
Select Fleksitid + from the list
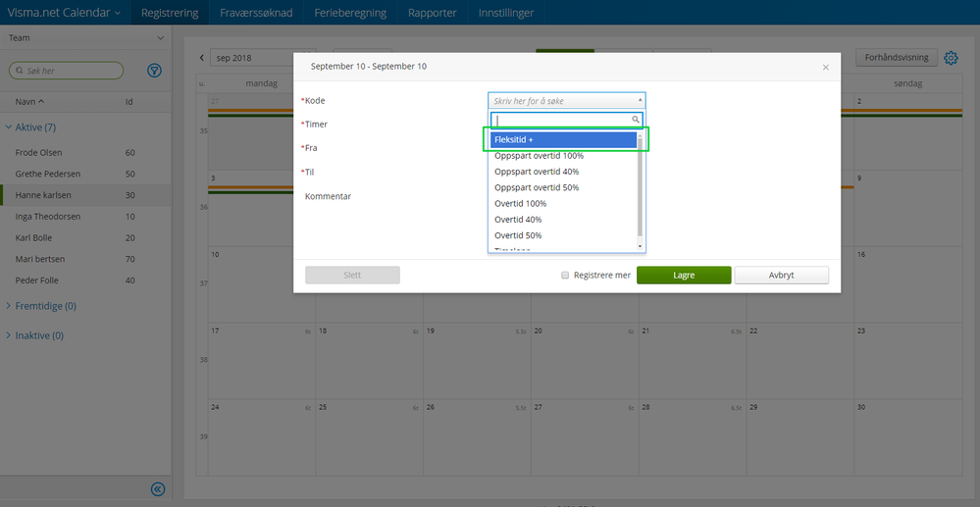(563, 139)
